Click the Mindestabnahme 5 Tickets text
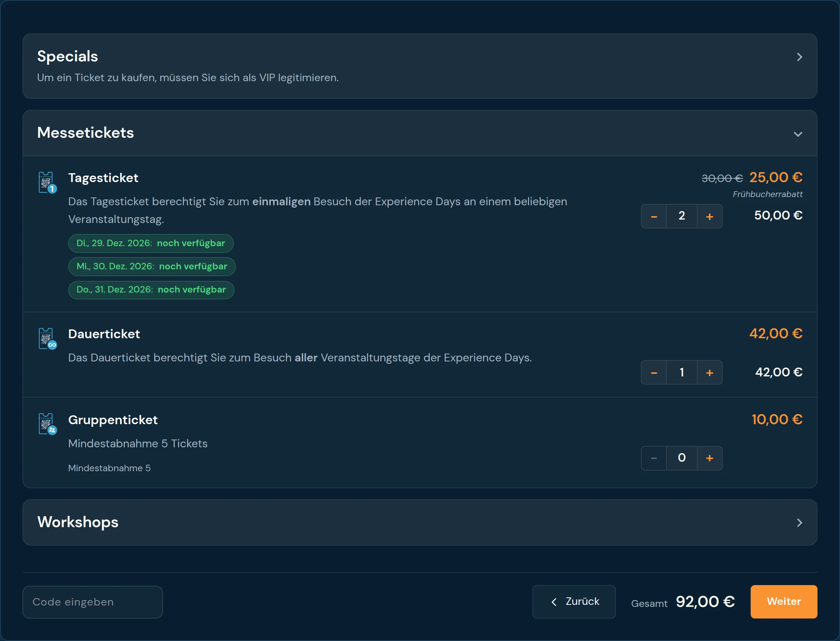 pos(138,443)
